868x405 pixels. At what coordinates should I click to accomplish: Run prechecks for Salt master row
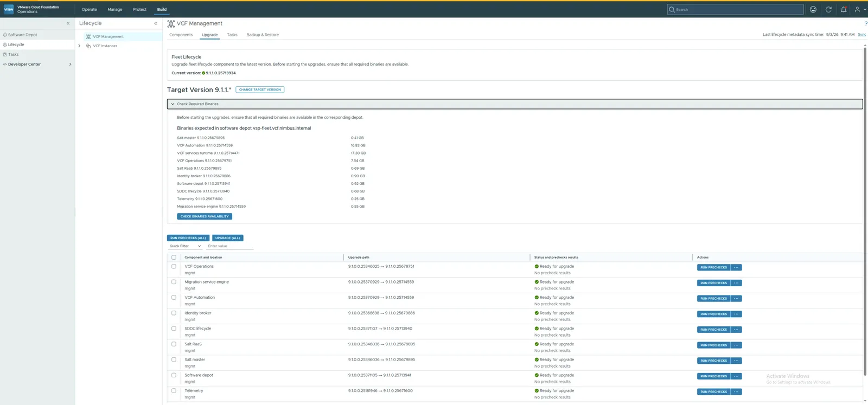pyautogui.click(x=713, y=361)
